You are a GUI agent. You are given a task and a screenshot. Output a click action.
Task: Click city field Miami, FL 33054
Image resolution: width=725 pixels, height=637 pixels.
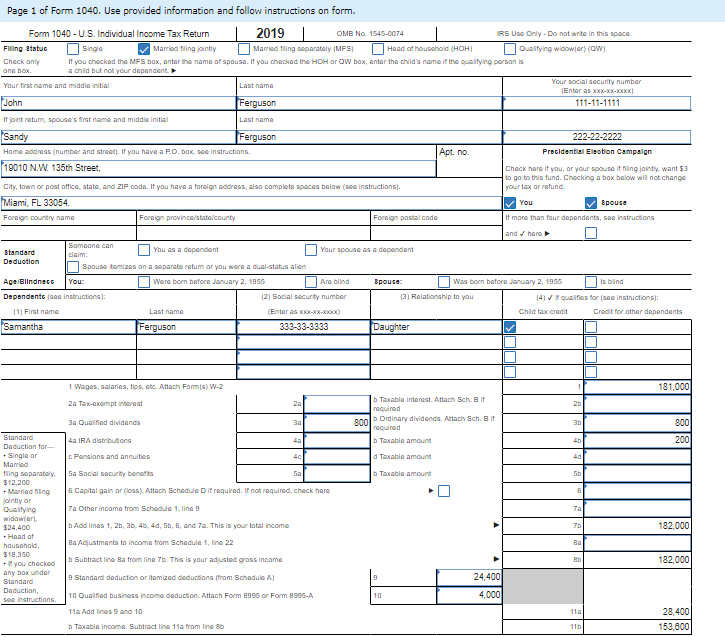pyautogui.click(x=252, y=203)
